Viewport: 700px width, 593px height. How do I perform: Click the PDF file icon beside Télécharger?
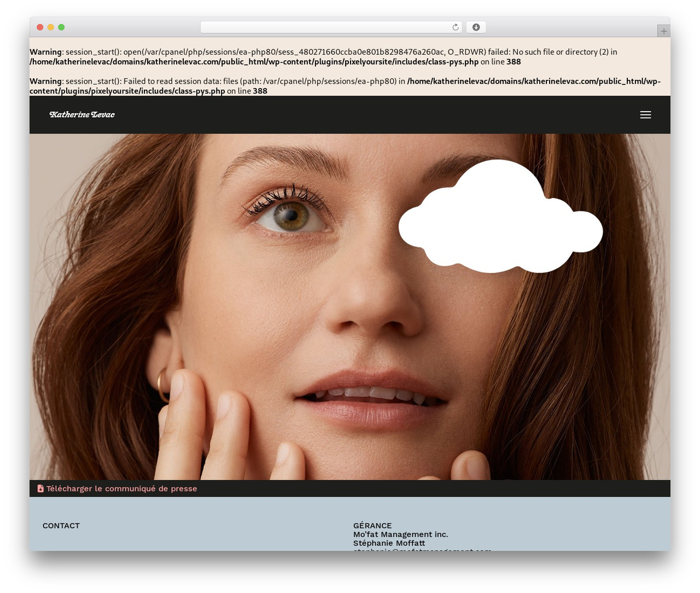40,489
